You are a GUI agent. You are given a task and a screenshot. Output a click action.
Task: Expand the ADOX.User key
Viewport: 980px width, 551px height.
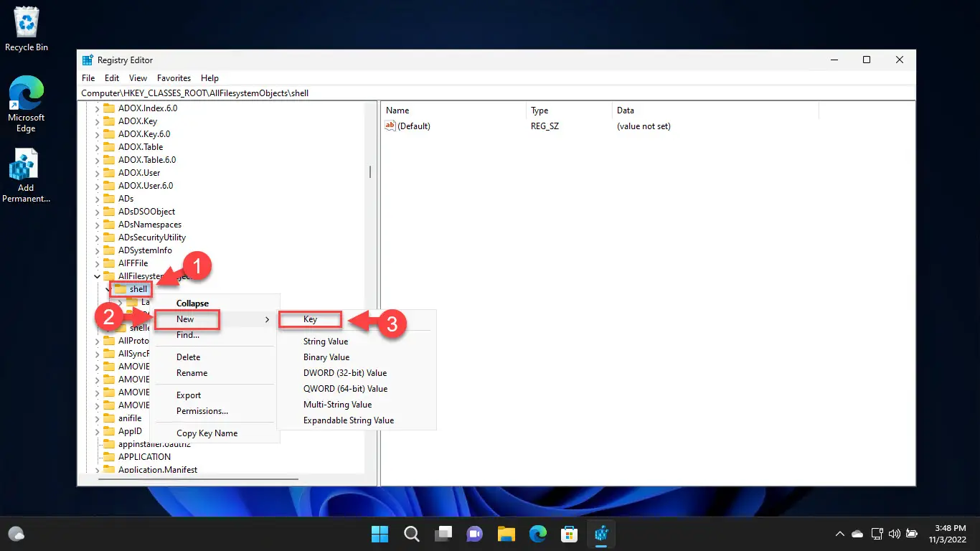98,173
